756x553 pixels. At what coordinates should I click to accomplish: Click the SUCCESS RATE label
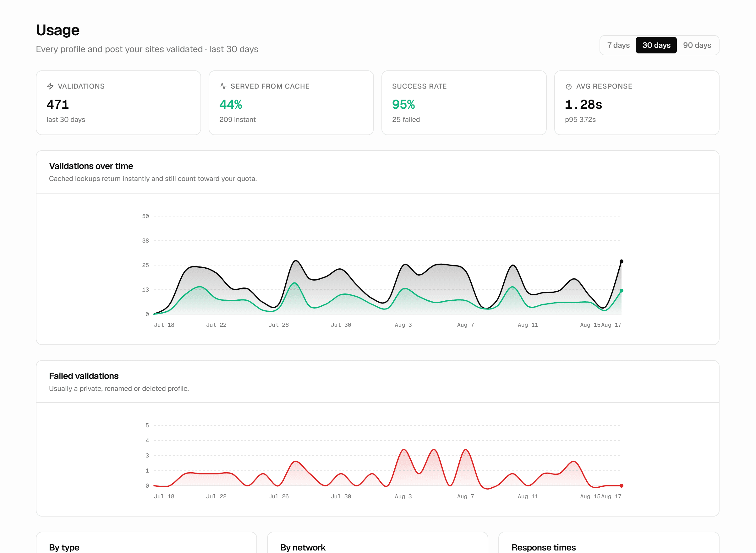[x=419, y=86]
